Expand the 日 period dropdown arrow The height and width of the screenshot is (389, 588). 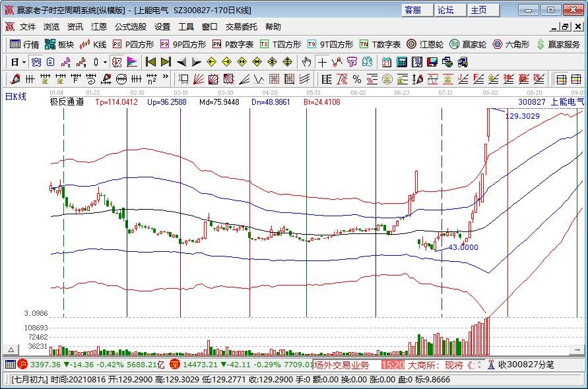pos(24,62)
